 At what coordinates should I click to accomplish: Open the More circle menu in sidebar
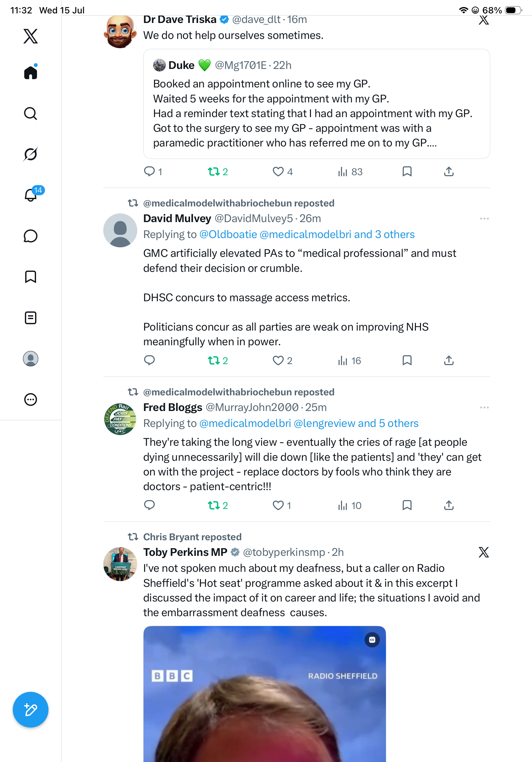(x=31, y=399)
